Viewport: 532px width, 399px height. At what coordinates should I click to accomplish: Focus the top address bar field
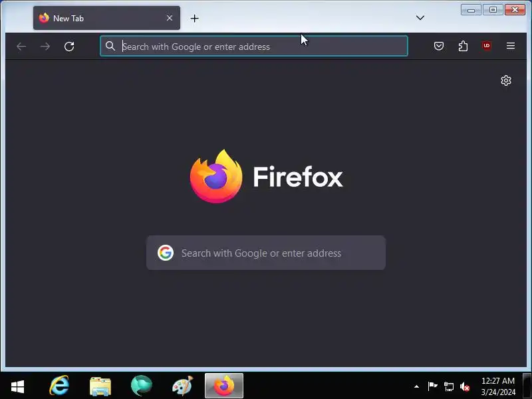click(x=254, y=46)
